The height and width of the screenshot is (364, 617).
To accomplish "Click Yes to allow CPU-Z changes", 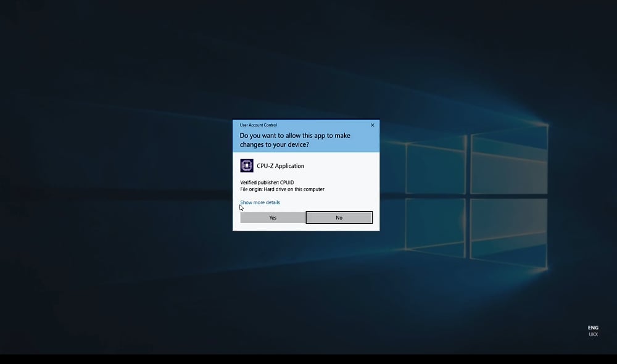I will (x=272, y=218).
